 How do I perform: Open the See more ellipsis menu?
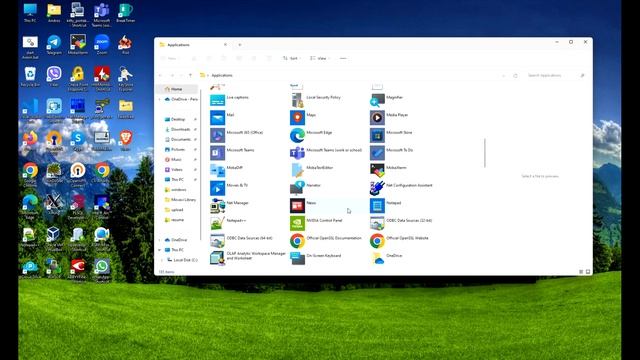[343, 58]
